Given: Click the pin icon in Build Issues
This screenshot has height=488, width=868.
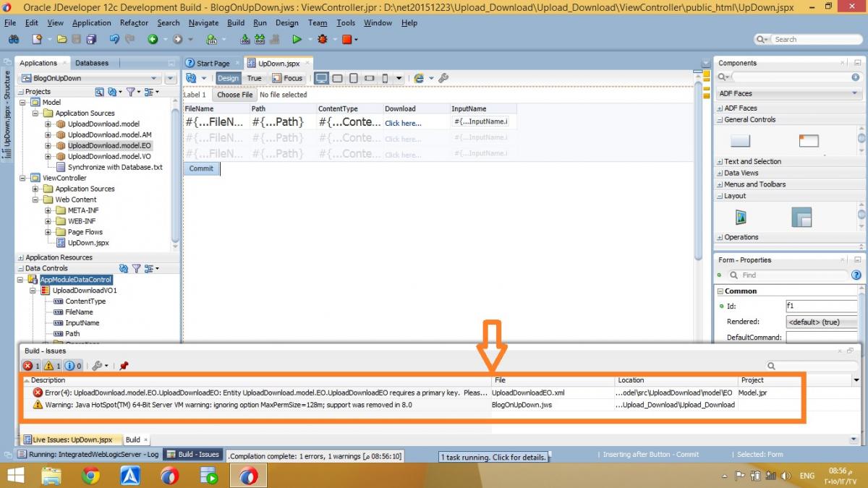Looking at the screenshot, I should (124, 366).
